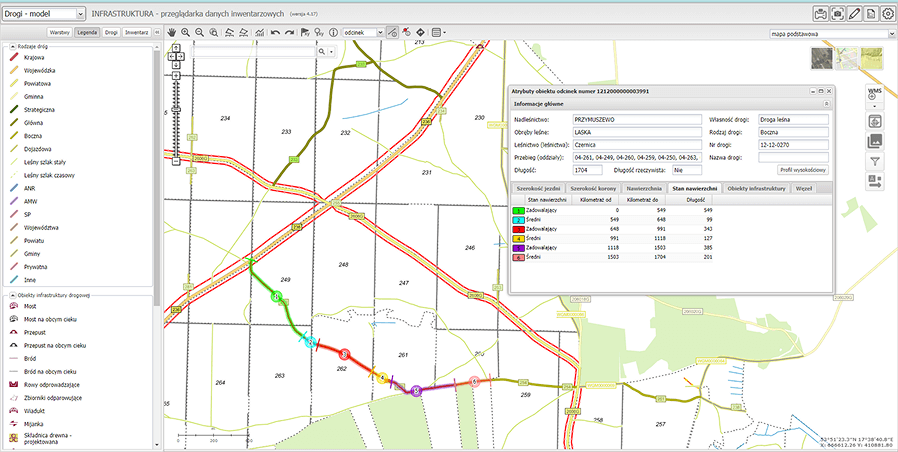This screenshot has height=452, width=898.
Task: Switch to the Szerokość jezdni tab
Action: pos(538,188)
